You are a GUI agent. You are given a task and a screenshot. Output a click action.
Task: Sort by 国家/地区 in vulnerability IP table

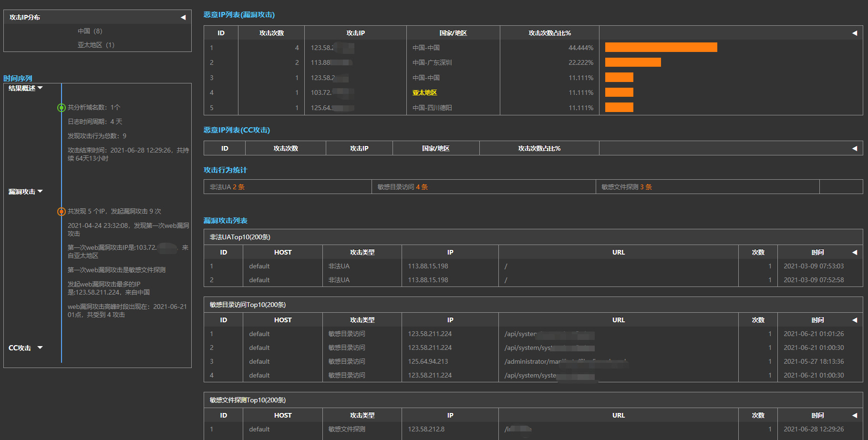pos(453,33)
